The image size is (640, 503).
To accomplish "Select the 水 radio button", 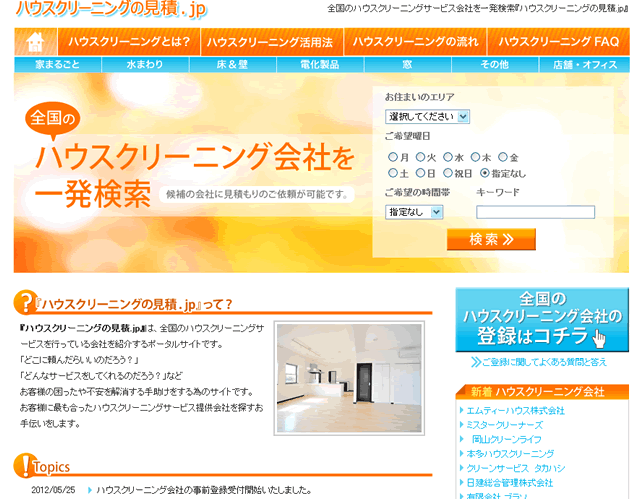I will tap(448, 157).
